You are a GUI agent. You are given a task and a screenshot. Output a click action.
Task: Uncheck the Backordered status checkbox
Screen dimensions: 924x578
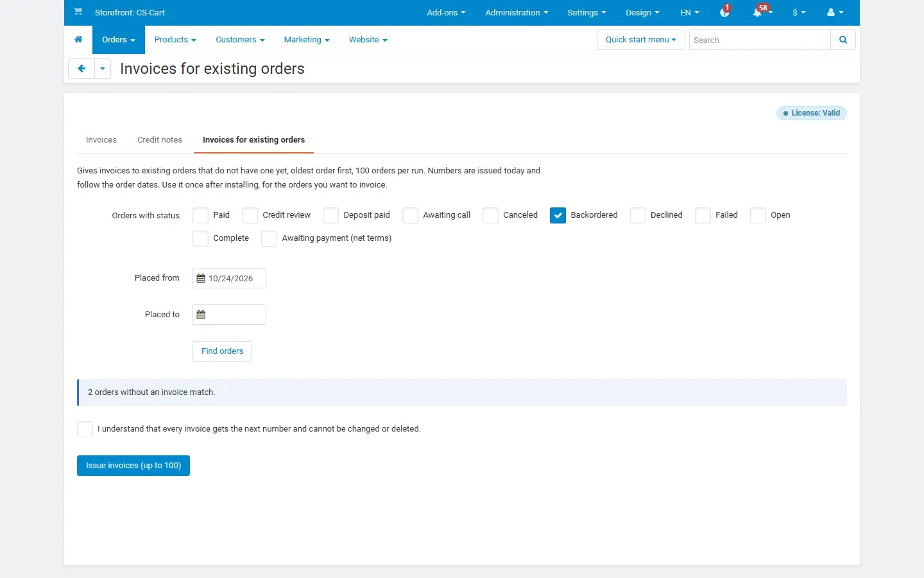pos(558,215)
